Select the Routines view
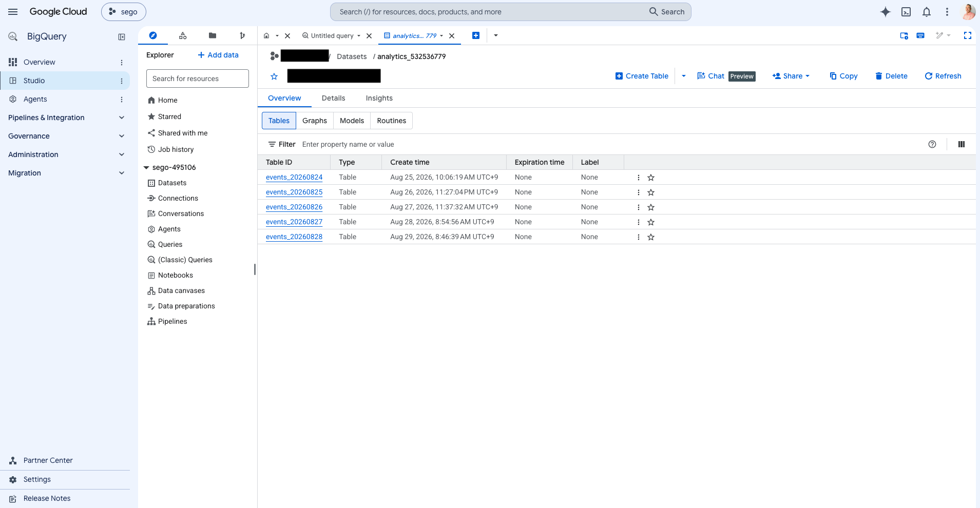Screen dimensions: 980x508 (392, 121)
